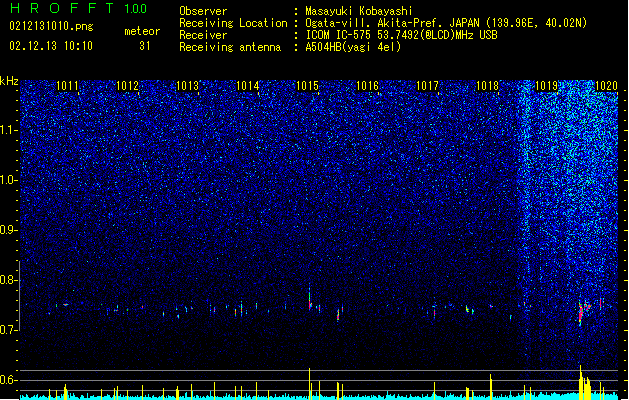Click antenna value A504HB(yagi 4el)

(353, 47)
